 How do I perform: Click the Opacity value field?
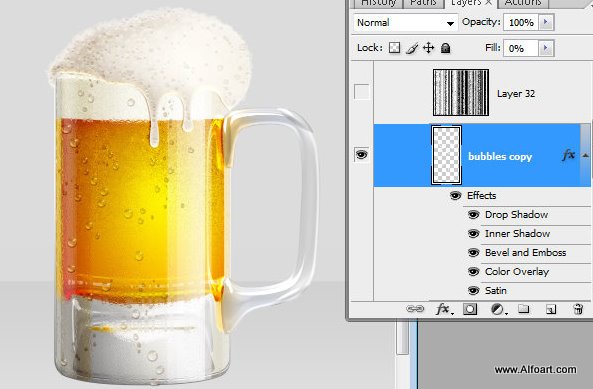pos(521,23)
